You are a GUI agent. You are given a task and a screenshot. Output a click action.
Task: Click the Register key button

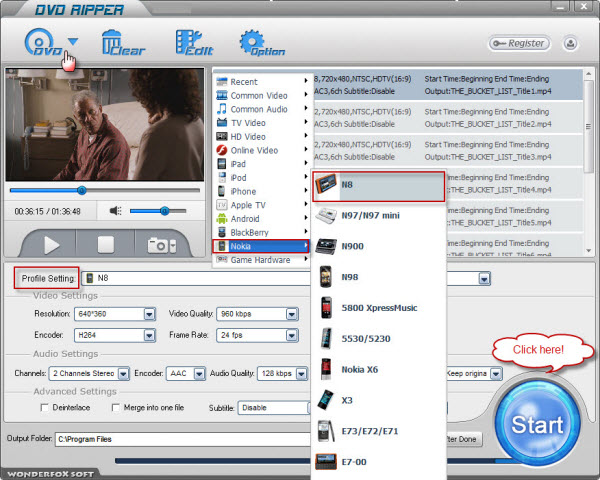[519, 43]
